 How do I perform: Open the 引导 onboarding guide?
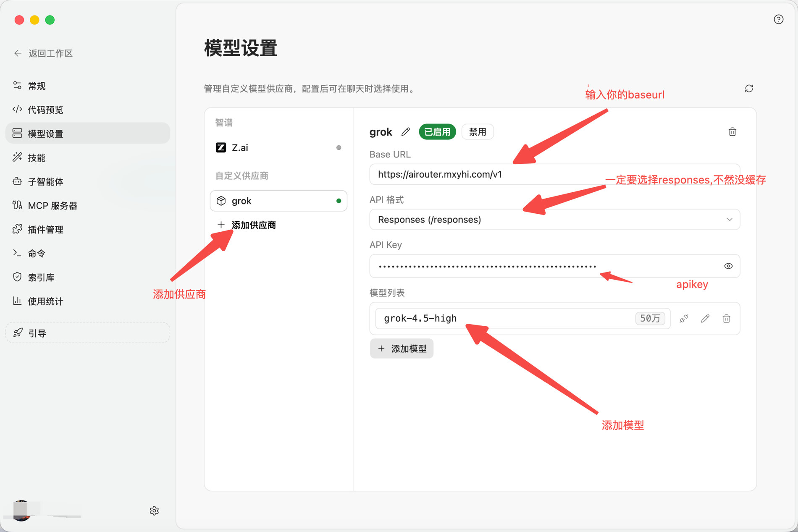pyautogui.click(x=87, y=333)
